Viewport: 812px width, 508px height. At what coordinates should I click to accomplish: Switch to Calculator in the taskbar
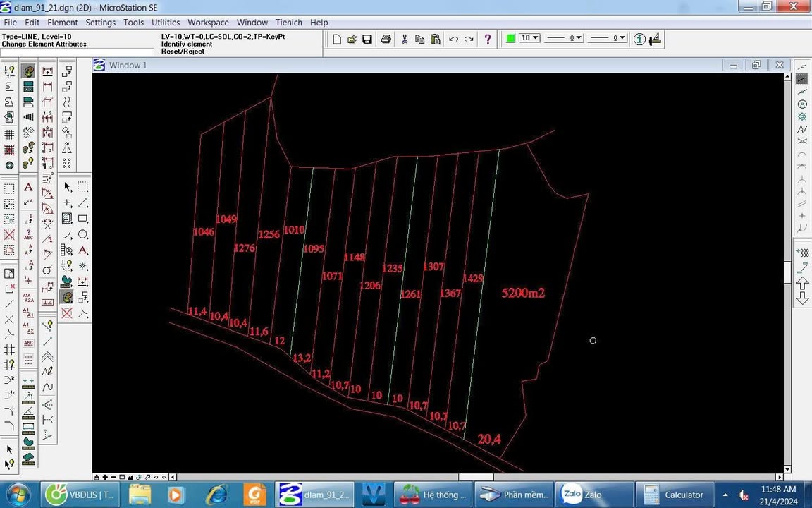point(675,495)
